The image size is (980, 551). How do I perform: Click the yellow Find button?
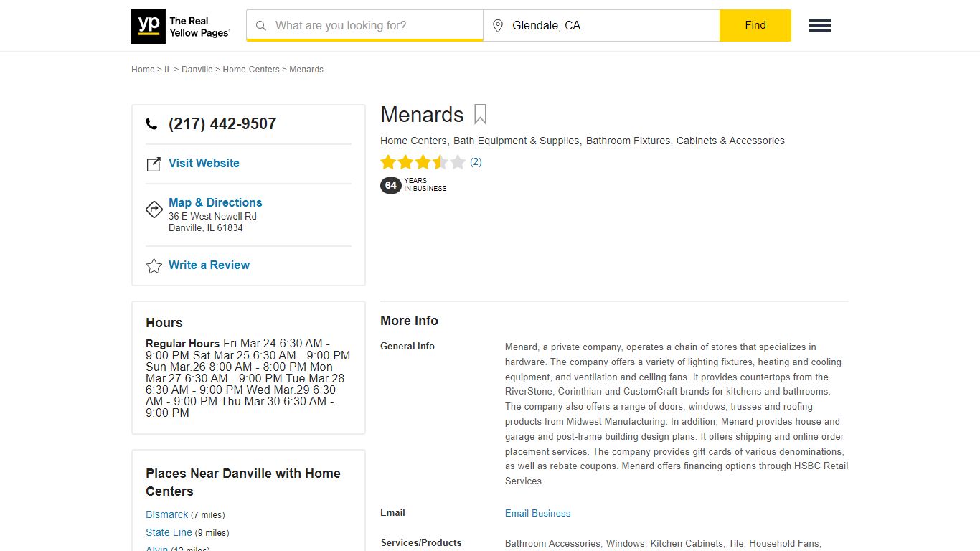tap(755, 25)
